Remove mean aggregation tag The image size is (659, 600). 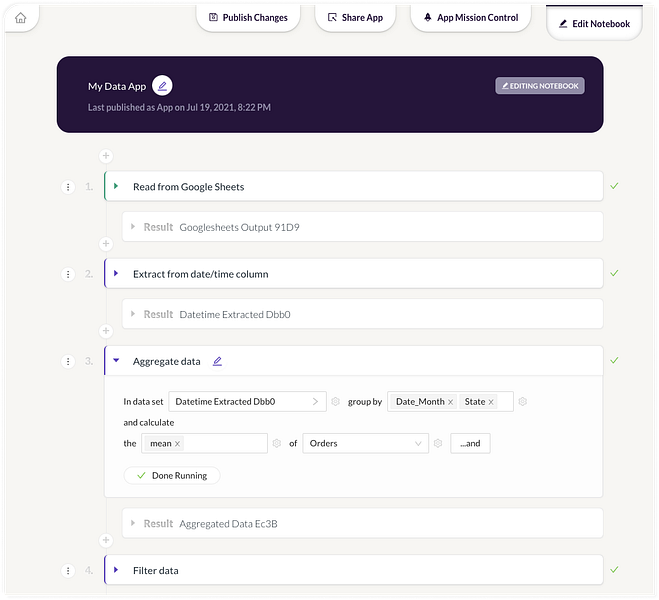tap(177, 444)
